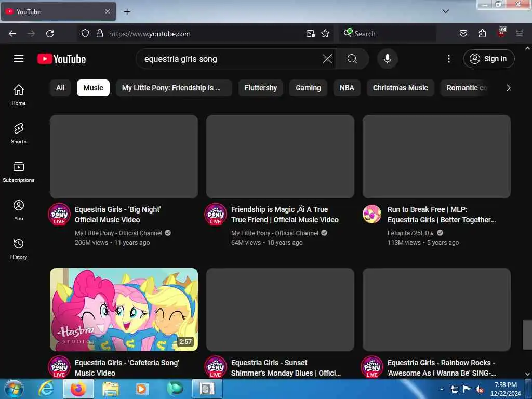
Task: Open the blank thumbnail above Run to Break Free
Action: coord(436,156)
